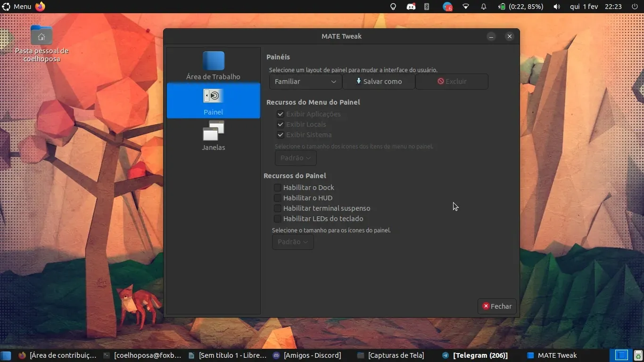
Task: Open Pasta pessoal desktop folder
Action: click(x=41, y=36)
